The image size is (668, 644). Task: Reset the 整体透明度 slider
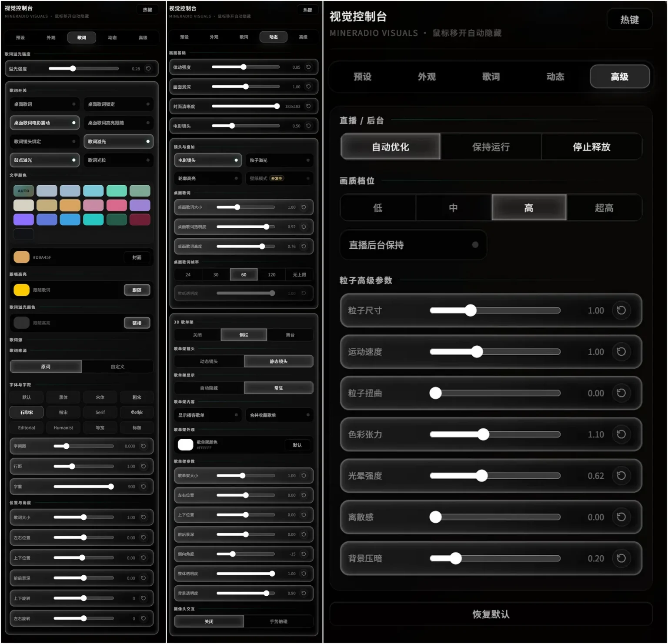click(x=304, y=574)
